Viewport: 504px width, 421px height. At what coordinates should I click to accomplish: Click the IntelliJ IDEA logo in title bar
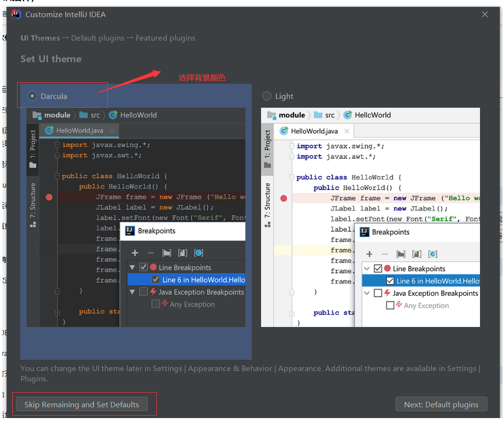coord(16,15)
